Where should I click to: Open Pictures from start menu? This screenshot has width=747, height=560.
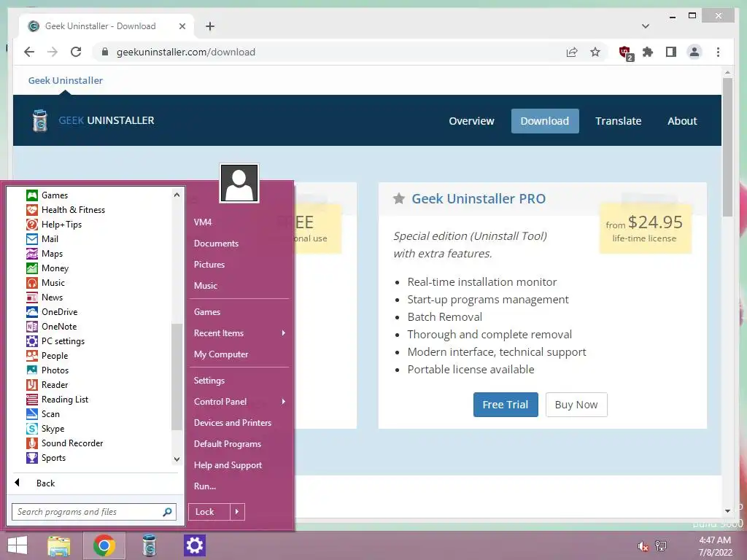209,265
